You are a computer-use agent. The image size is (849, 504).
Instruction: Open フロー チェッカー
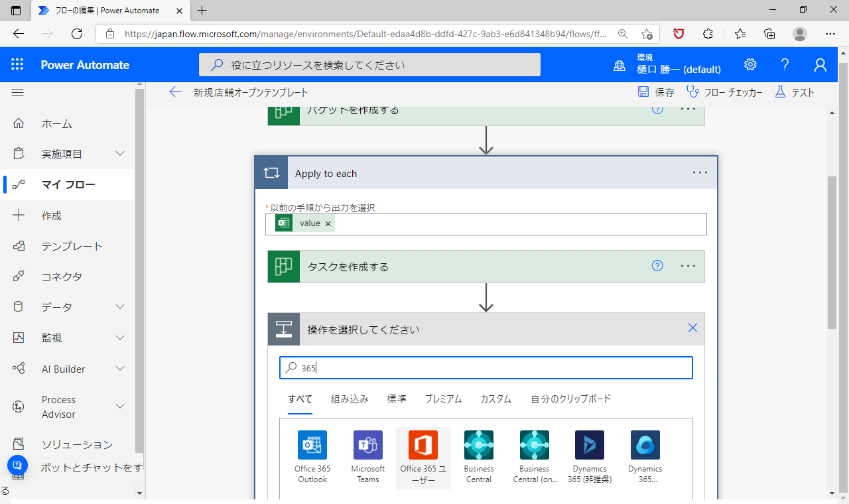(x=724, y=92)
